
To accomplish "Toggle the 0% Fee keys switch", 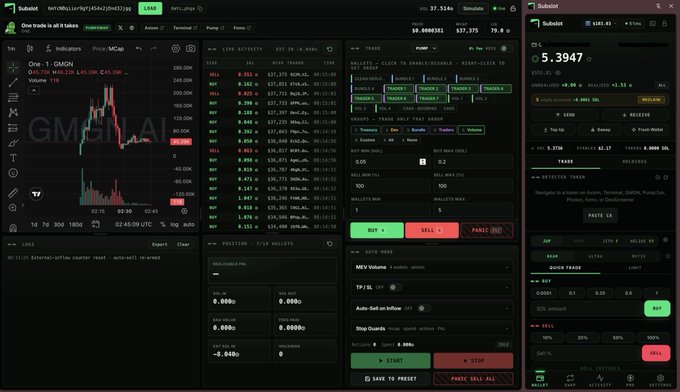I will 505,48.
